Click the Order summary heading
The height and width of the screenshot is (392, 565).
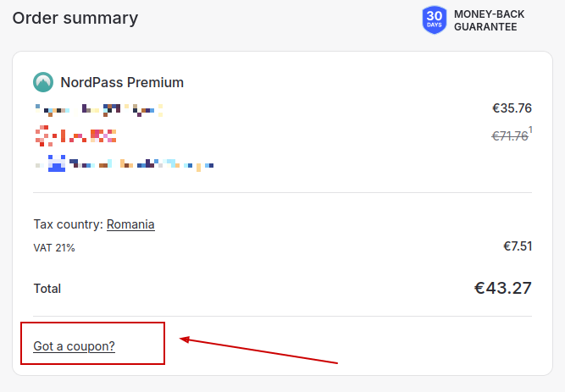[x=75, y=18]
